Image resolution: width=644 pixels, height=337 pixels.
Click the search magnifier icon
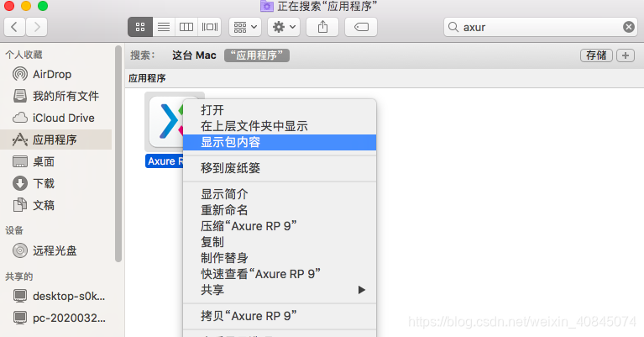pyautogui.click(x=453, y=27)
